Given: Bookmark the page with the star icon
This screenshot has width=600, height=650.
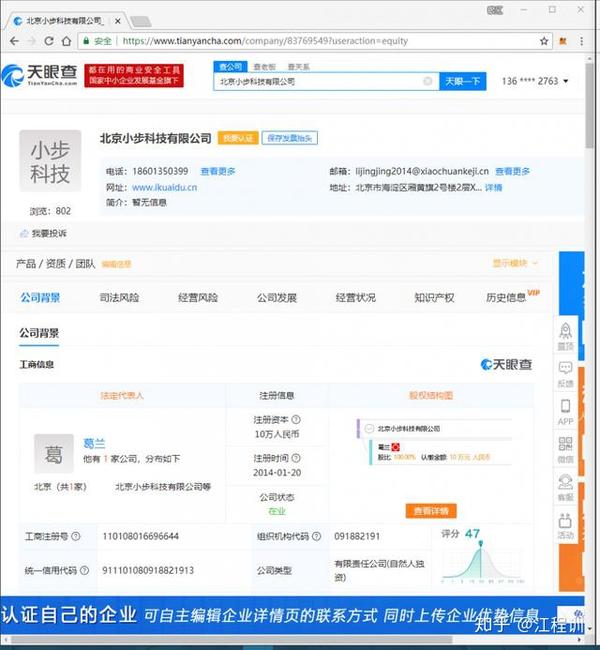Looking at the screenshot, I should 544,41.
